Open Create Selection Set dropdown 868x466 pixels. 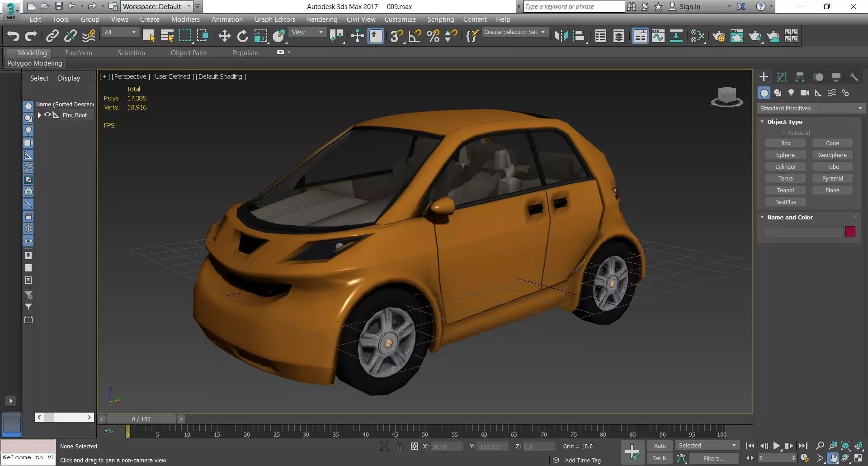[x=515, y=32]
